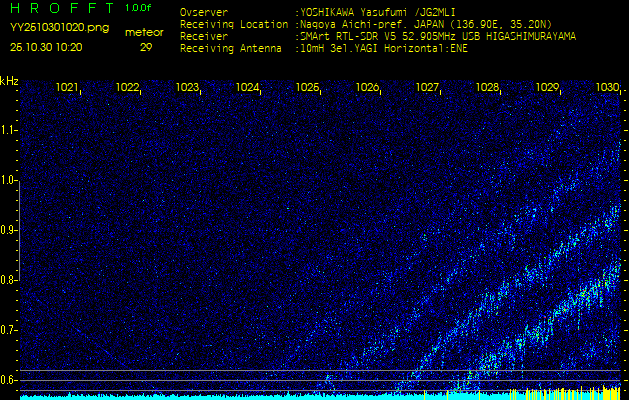Click the meteor count 29
Image resolution: width=629 pixels, height=400 pixels.
pos(146,48)
